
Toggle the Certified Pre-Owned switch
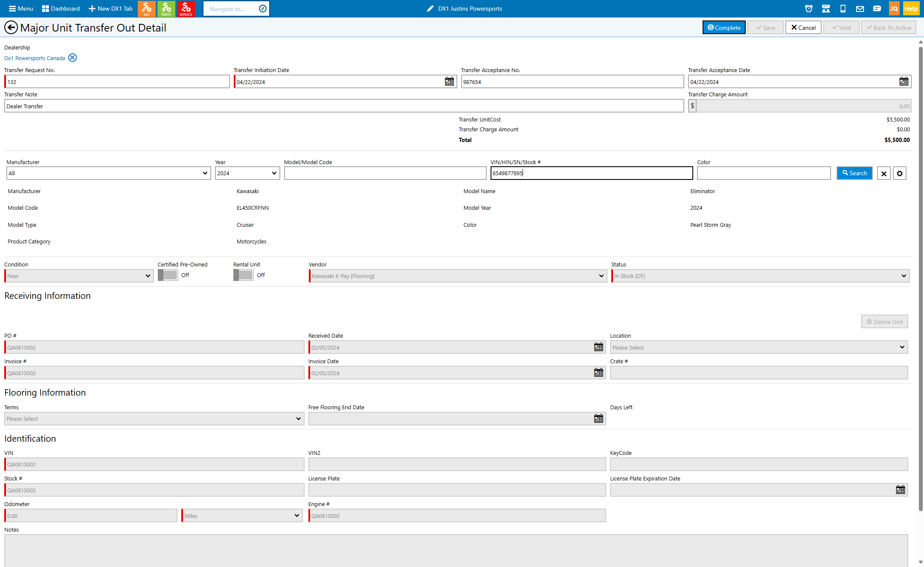coord(168,275)
